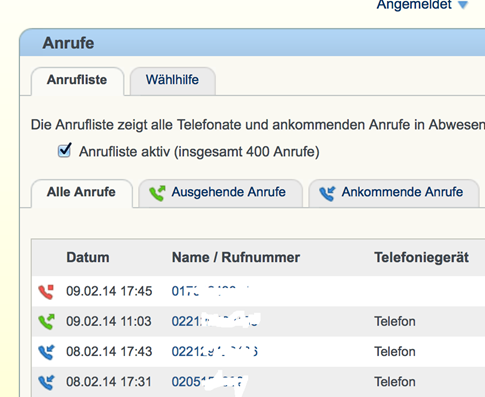Expand the Angemeldet dropdown arrow
The width and height of the screenshot is (485, 397).
(x=463, y=5)
